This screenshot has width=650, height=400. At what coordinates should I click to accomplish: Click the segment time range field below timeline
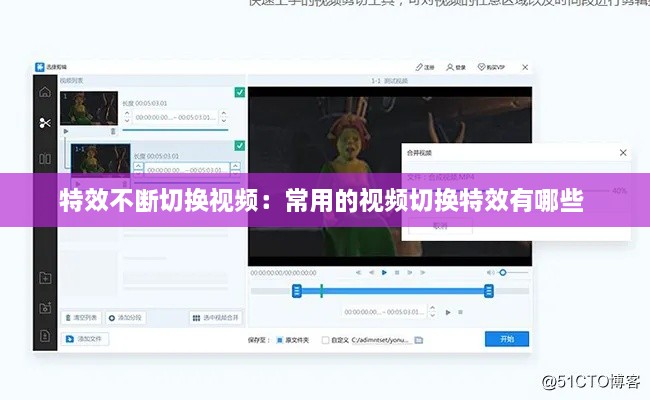(384, 312)
